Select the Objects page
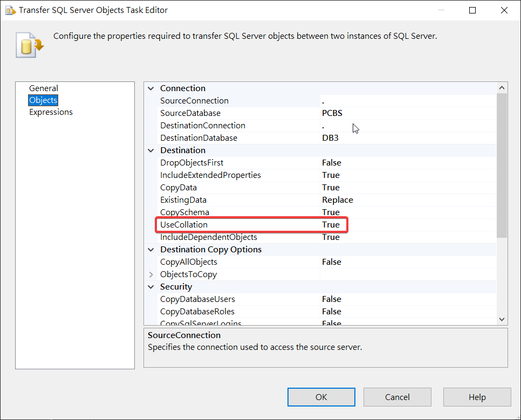The width and height of the screenshot is (521, 420). pyautogui.click(x=43, y=100)
